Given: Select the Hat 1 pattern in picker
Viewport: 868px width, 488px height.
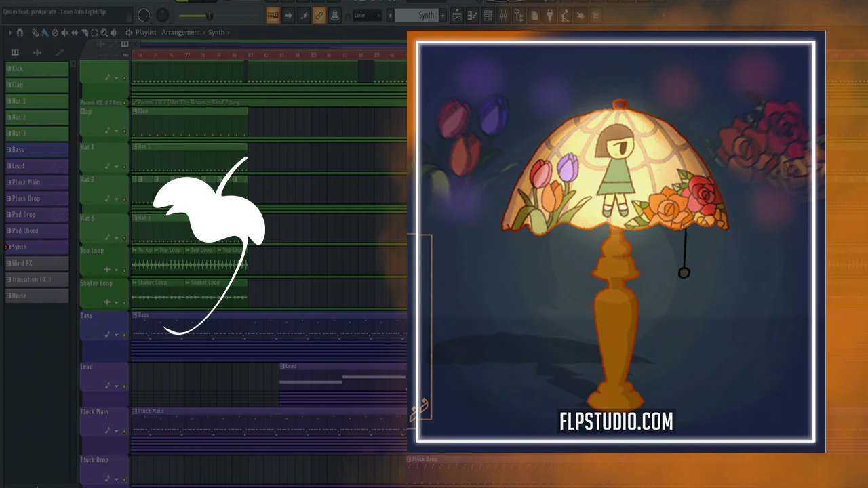Looking at the screenshot, I should coord(37,101).
